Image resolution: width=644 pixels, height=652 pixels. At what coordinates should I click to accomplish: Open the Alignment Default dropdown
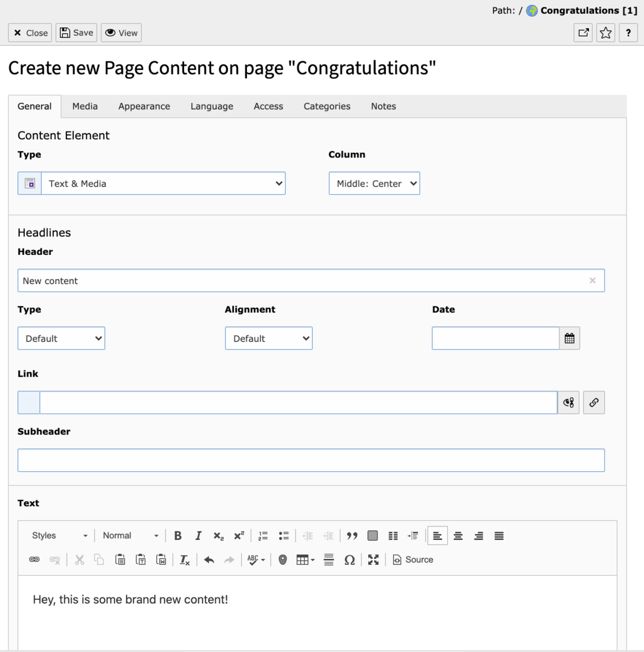(x=268, y=338)
